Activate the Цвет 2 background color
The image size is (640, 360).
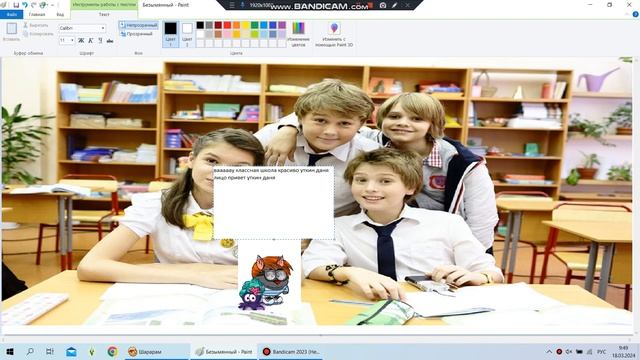[x=187, y=34]
